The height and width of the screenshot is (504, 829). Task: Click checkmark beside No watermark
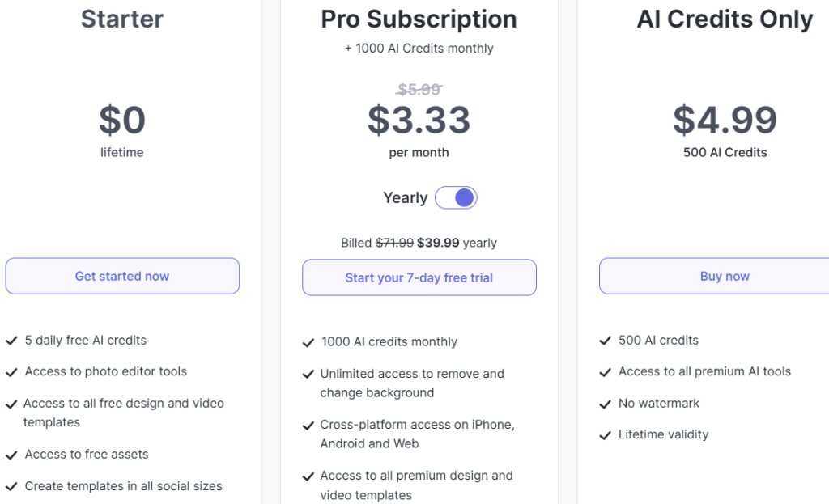tap(606, 404)
